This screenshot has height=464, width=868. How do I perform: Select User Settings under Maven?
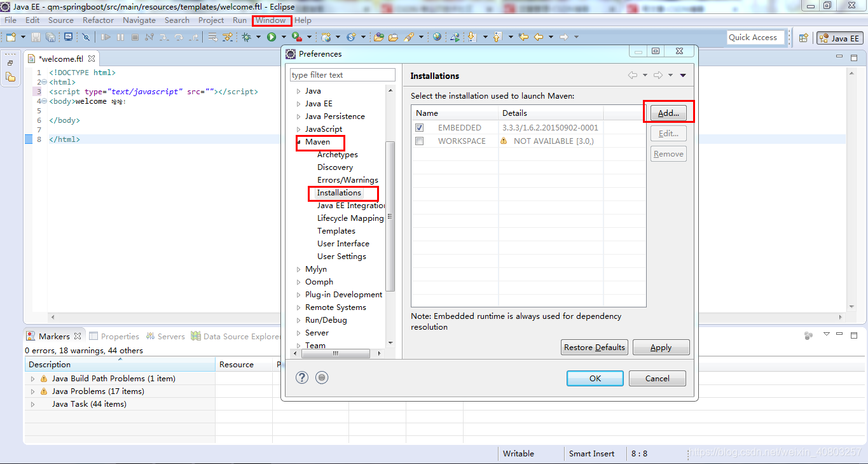(x=341, y=257)
